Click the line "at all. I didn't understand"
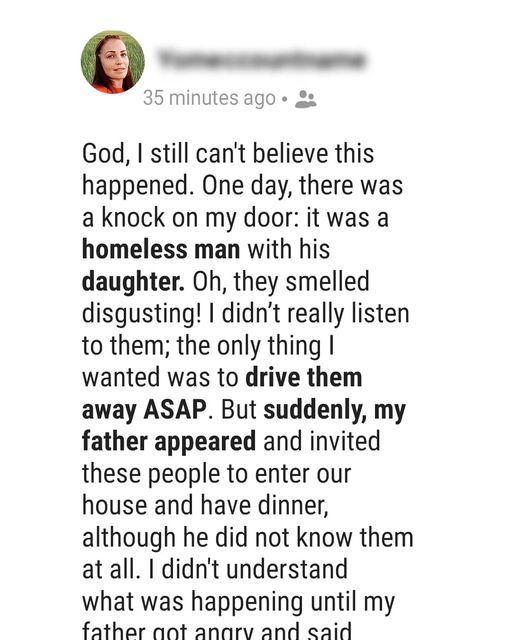This screenshot has width=512, height=640. pos(215,570)
